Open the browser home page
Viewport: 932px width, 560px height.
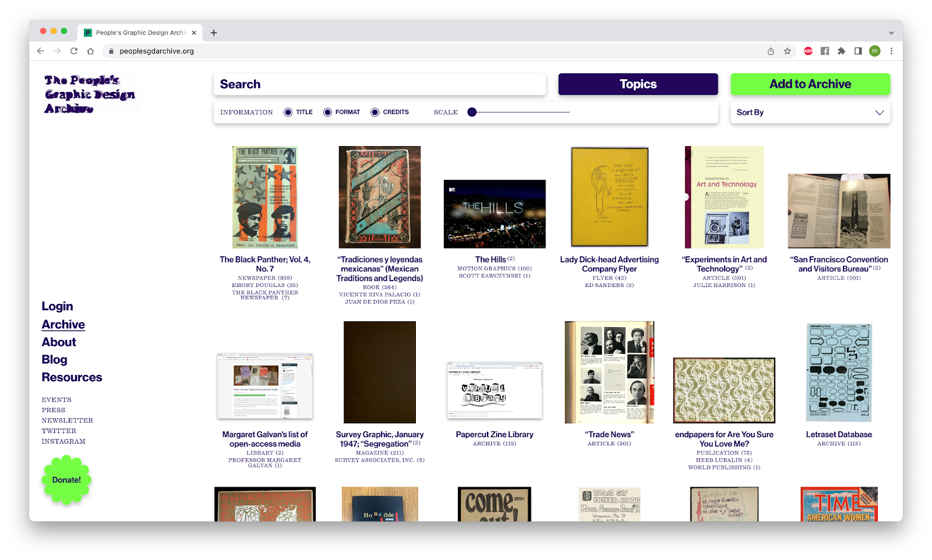pyautogui.click(x=90, y=51)
